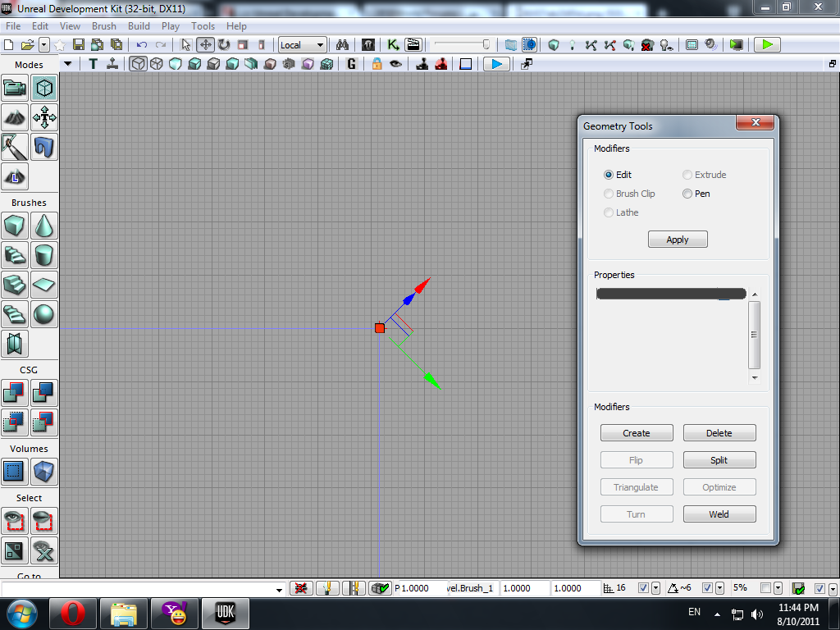Undo the last action

point(141,45)
